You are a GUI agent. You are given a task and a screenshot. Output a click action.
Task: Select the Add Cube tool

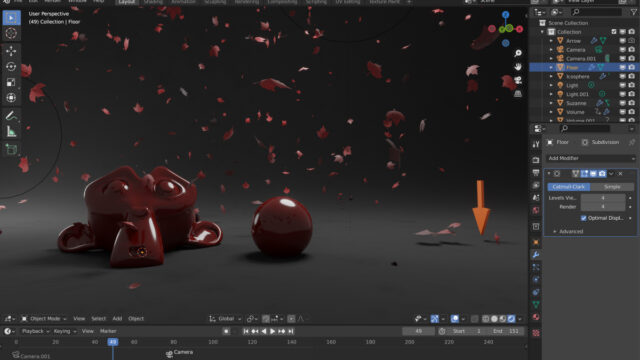11,149
